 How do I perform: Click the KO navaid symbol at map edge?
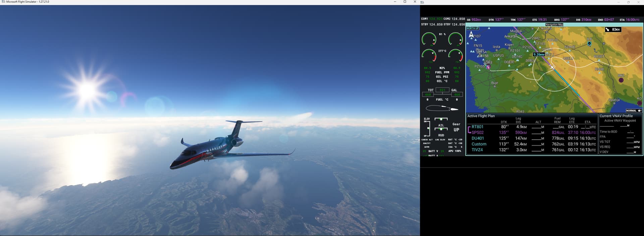tap(639, 103)
